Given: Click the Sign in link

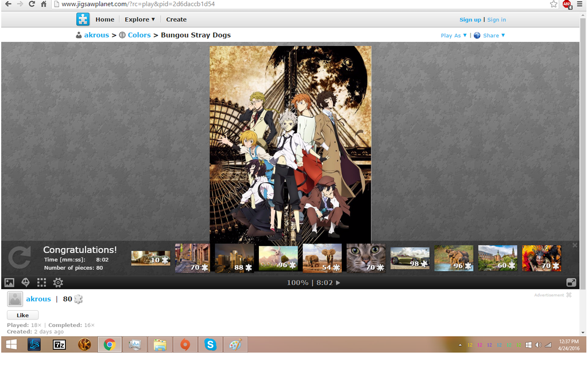Looking at the screenshot, I should [497, 20].
